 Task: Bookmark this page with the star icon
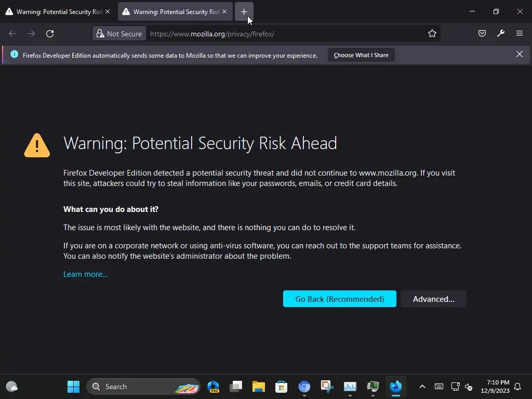tap(432, 34)
